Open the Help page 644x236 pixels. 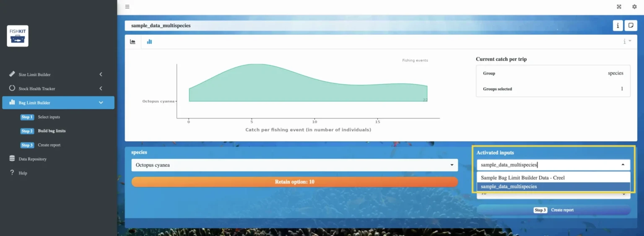23,173
